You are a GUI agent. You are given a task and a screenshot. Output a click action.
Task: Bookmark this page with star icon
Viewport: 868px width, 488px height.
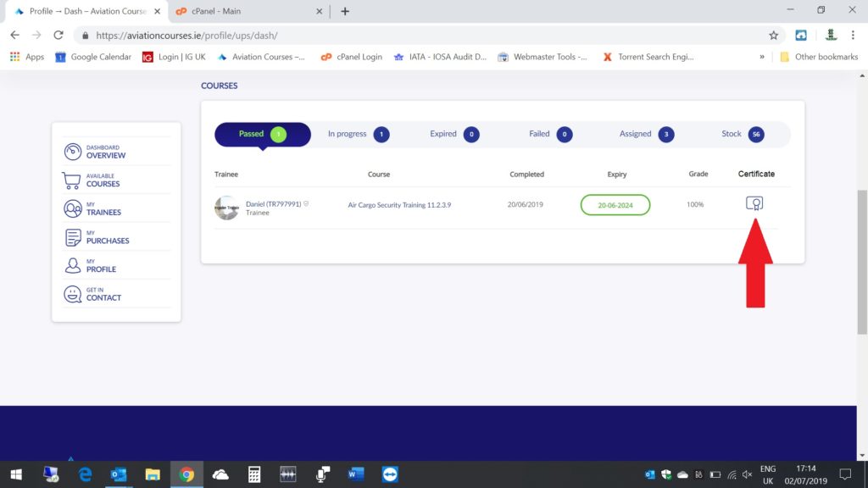coord(773,36)
